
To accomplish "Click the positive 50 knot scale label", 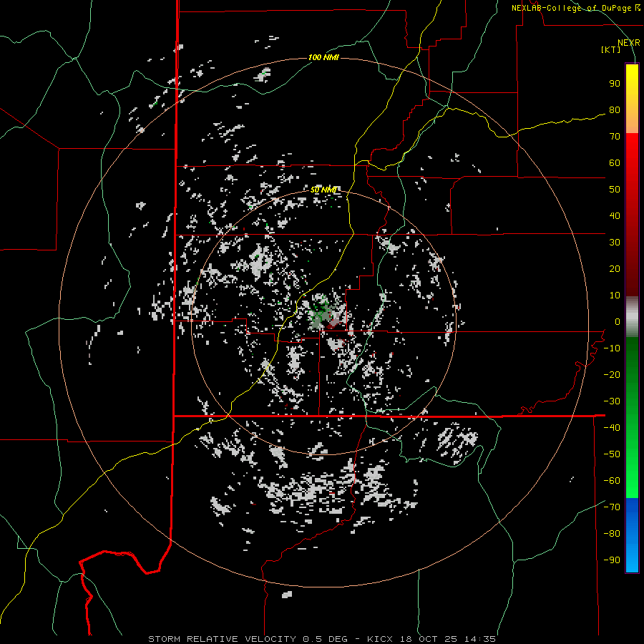I will pyautogui.click(x=615, y=190).
